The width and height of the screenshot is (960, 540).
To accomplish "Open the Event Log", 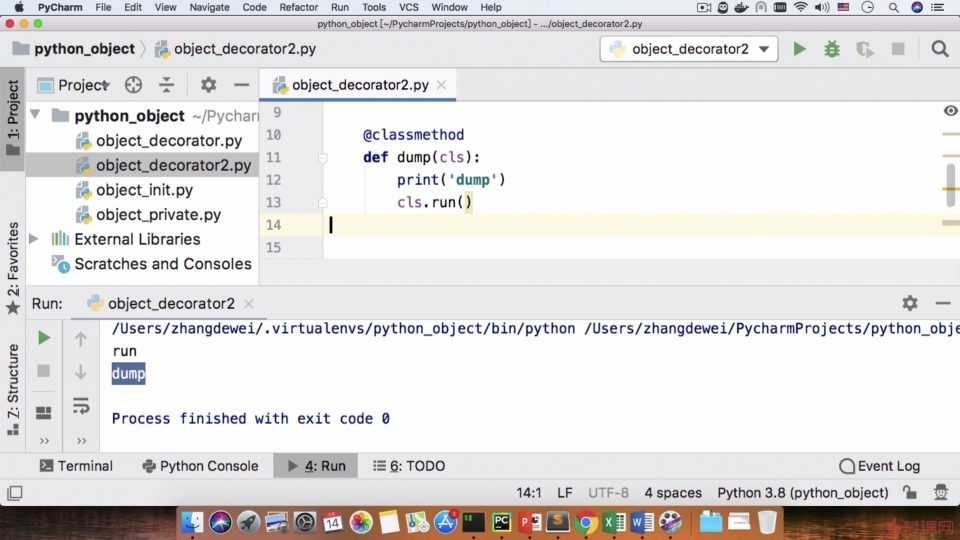I will (880, 466).
